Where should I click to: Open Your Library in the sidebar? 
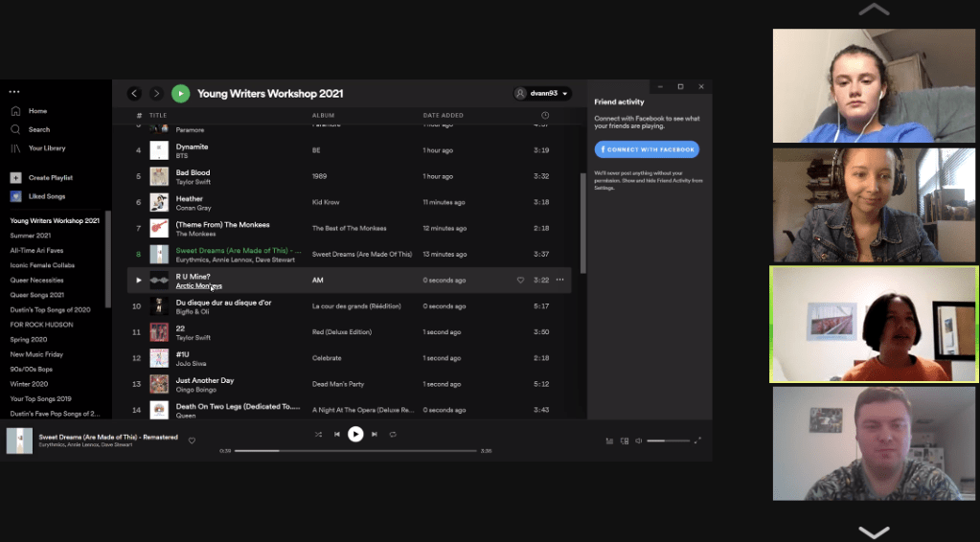click(47, 148)
